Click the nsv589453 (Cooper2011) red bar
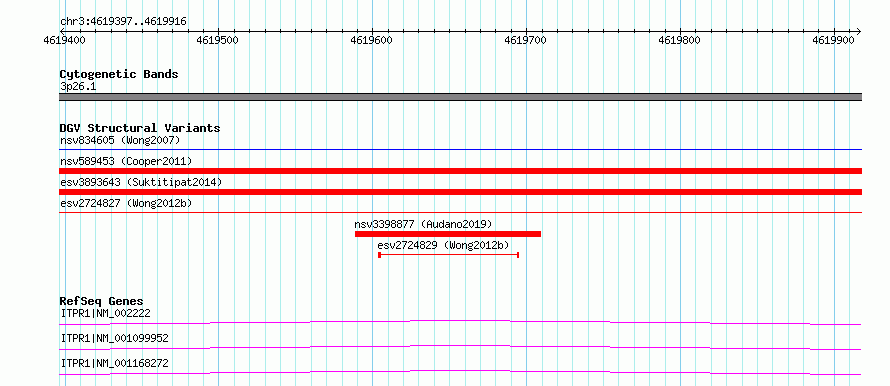The width and height of the screenshot is (890, 386). click(460, 171)
